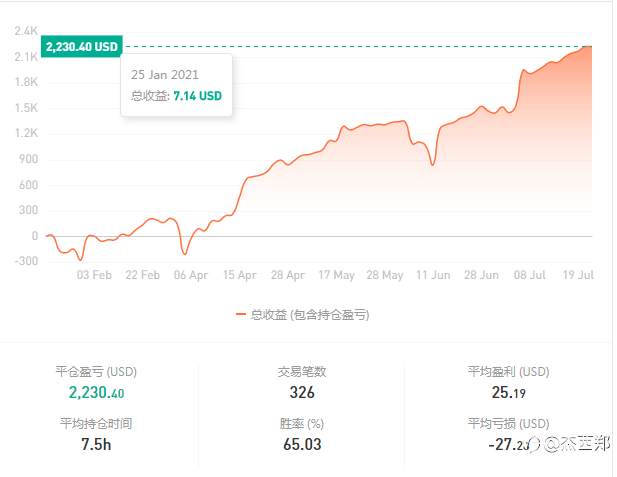The height and width of the screenshot is (477, 617).
Task: Select the 08 Jul date axis label
Action: click(531, 275)
